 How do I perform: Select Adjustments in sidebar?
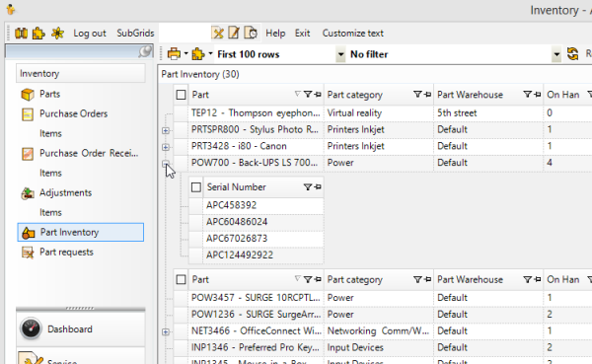[x=66, y=192]
